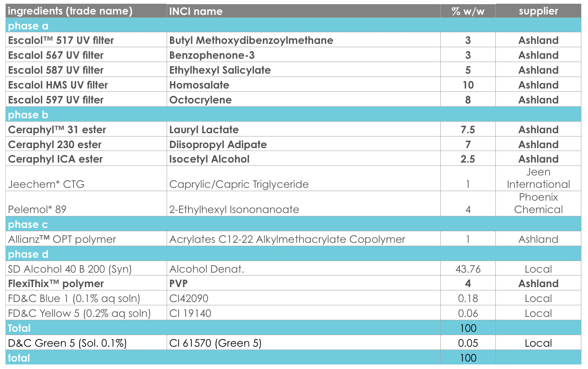Click the '% w/w' column header
The image size is (588, 369).
[468, 11]
